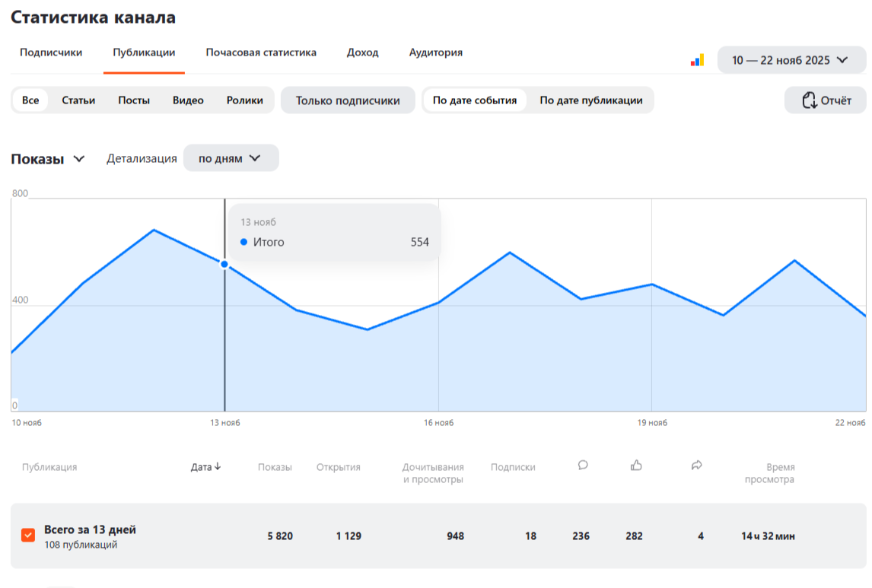This screenshot has height=588, width=872.
Task: Open the Доход tab
Action: coord(363,52)
